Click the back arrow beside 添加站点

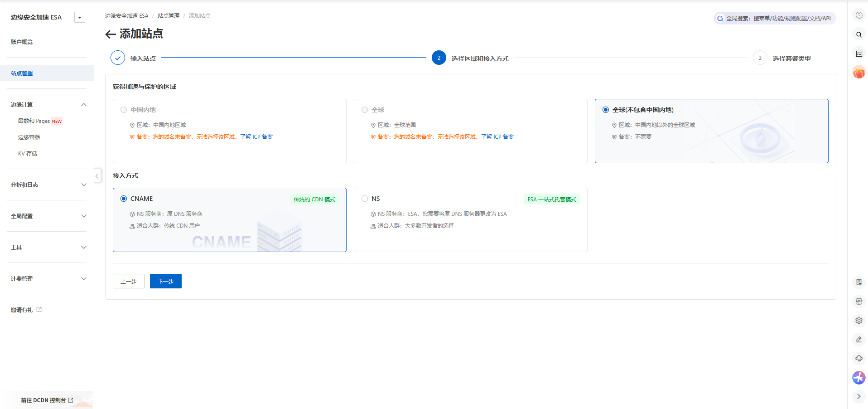[110, 34]
